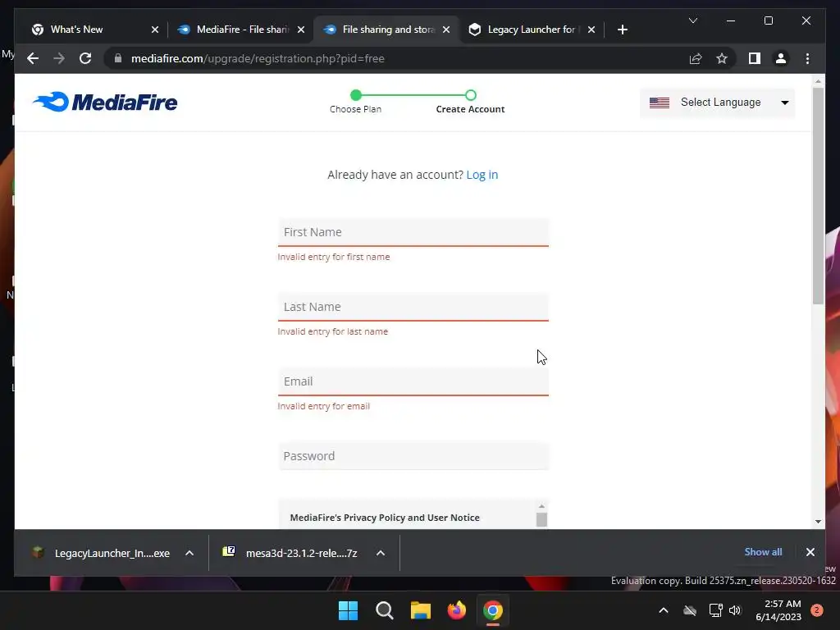Click the page vertical scrollbar thumb
The height and width of the screenshot is (630, 840).
(818, 195)
